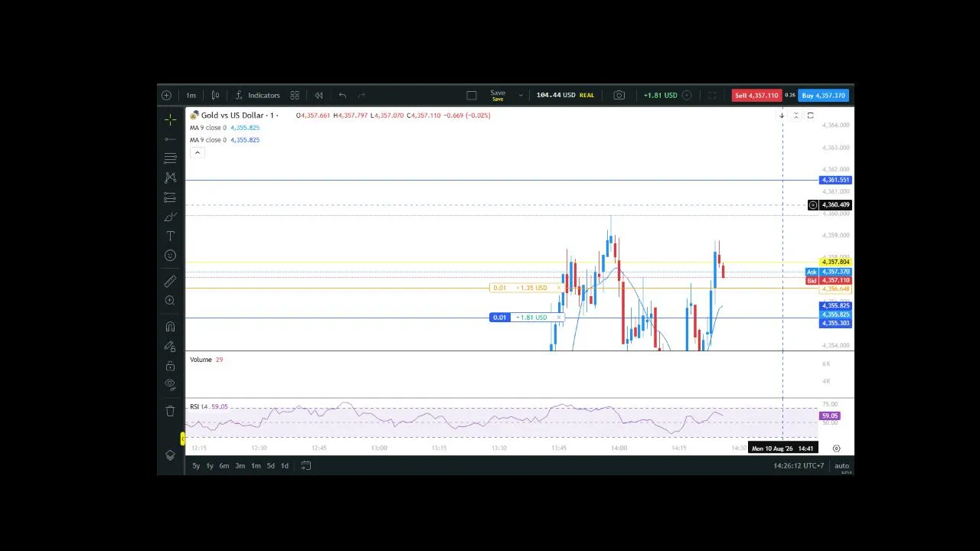Toggle lock all drawings
Image resolution: width=980 pixels, height=551 pixels.
(170, 366)
